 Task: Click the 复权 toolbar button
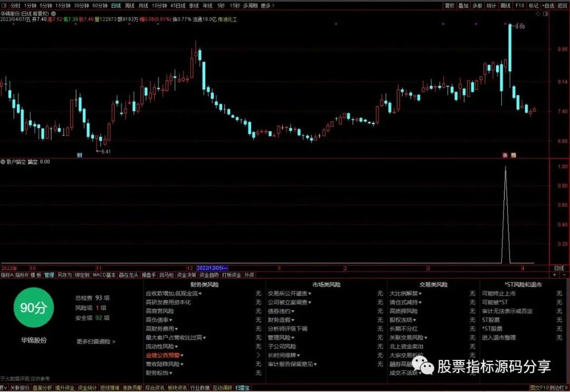pos(450,5)
